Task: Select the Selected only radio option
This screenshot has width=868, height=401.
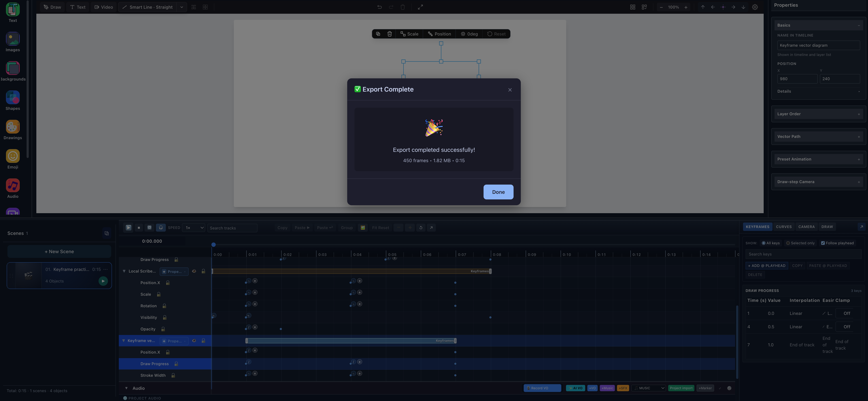Action: 788,243
